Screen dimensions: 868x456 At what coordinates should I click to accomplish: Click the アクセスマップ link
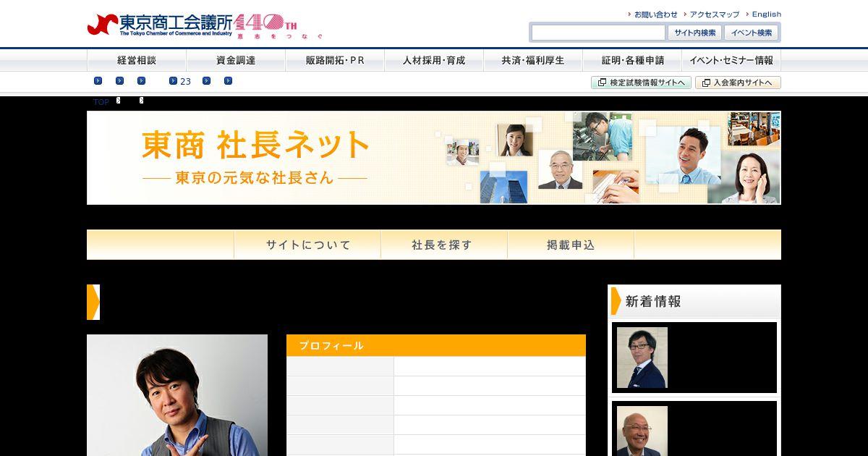[714, 14]
